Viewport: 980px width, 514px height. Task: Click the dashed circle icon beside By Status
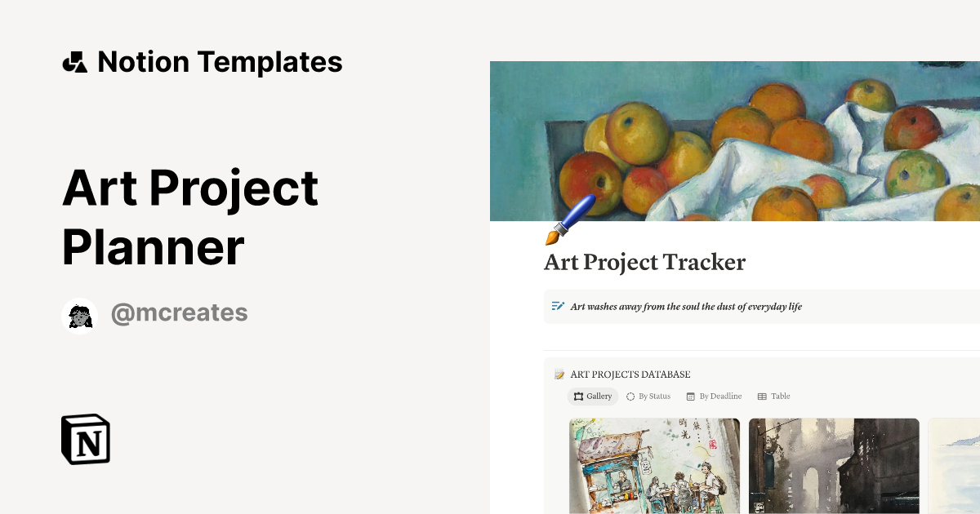click(x=630, y=397)
